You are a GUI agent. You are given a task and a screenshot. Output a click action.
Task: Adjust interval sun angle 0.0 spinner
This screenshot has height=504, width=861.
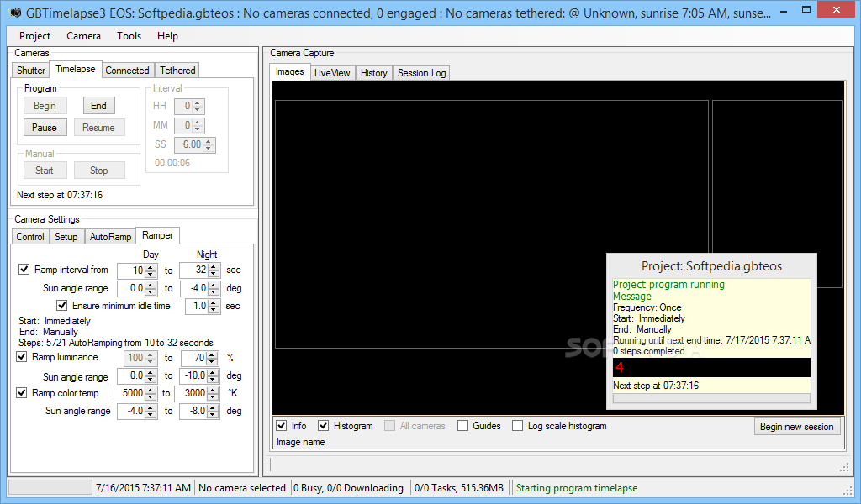point(137,288)
